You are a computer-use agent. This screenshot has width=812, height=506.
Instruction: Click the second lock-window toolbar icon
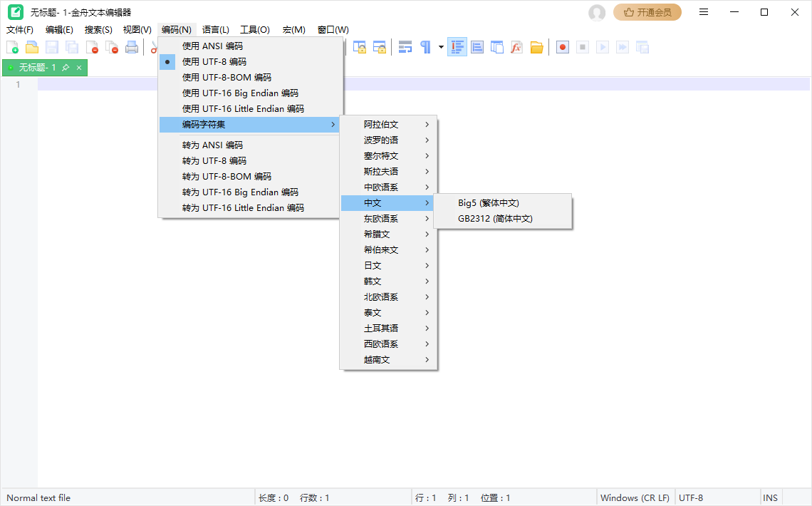tap(380, 47)
